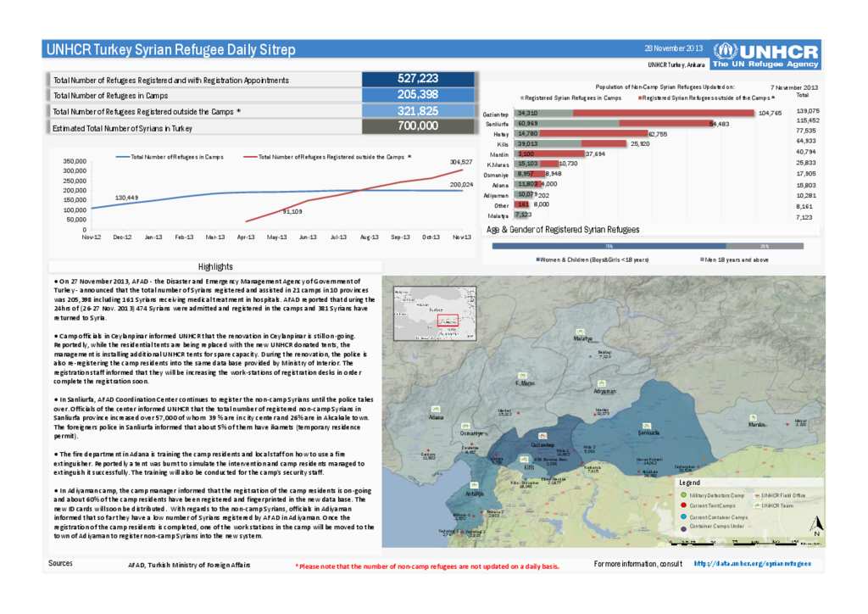Select the Current Container Camps teal marker
Viewport: 868px width, 614px height.
click(x=683, y=517)
